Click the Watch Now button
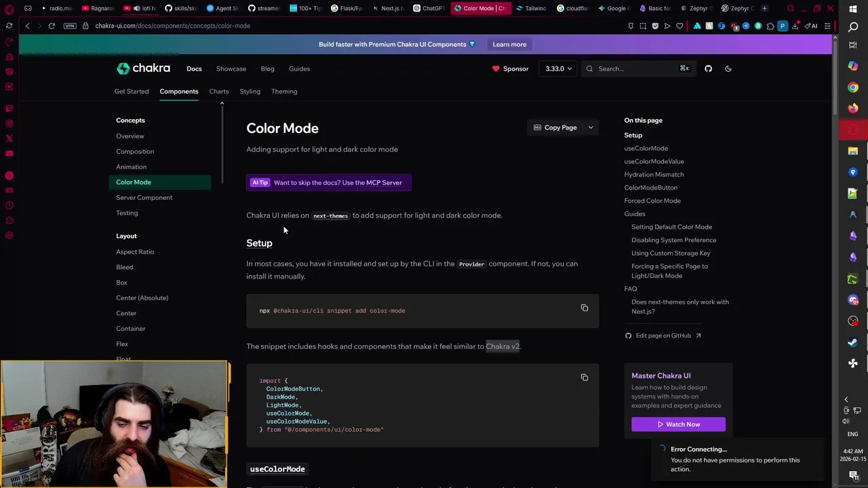868x488 pixels. [x=678, y=424]
